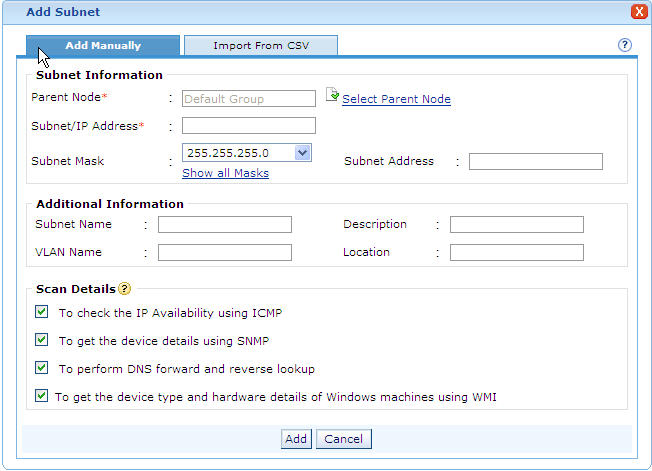Toggle the WMI hardware details checkbox
The image size is (652, 471).
[x=41, y=396]
